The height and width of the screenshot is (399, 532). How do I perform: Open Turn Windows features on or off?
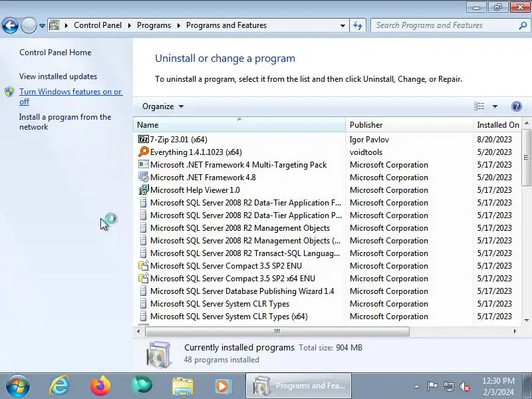click(x=70, y=96)
